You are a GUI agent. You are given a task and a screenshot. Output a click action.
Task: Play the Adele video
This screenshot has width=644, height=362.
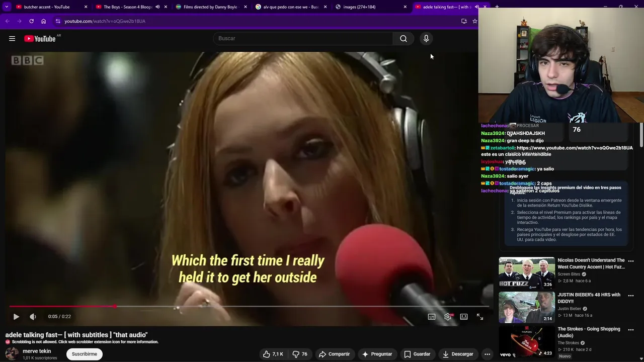click(16, 317)
